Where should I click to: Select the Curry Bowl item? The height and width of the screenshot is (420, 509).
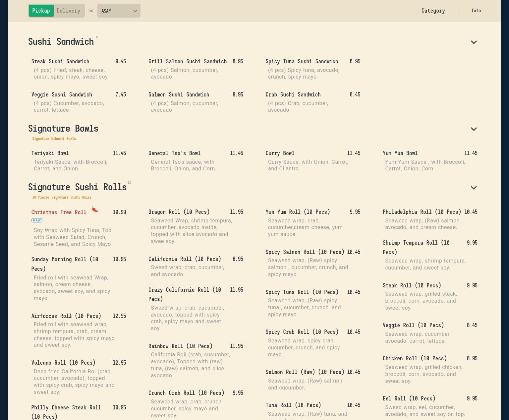coord(280,153)
